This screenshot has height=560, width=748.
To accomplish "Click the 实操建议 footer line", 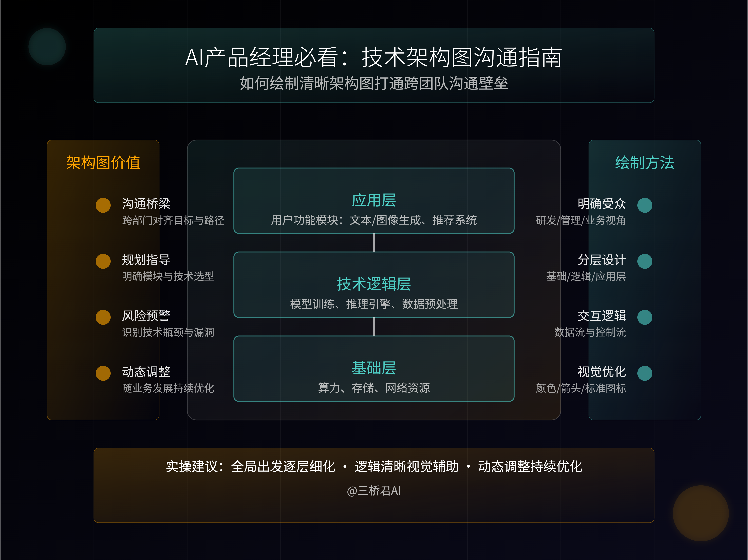I will pos(374,466).
